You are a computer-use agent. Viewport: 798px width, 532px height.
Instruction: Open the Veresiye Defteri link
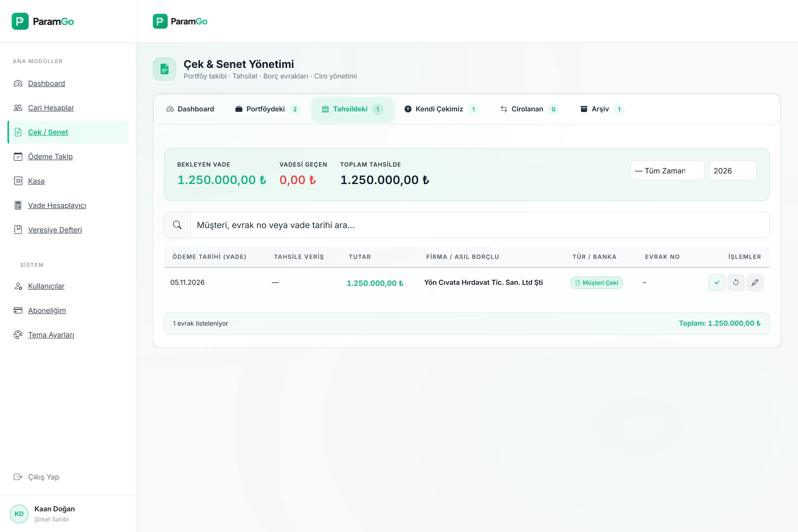point(55,230)
